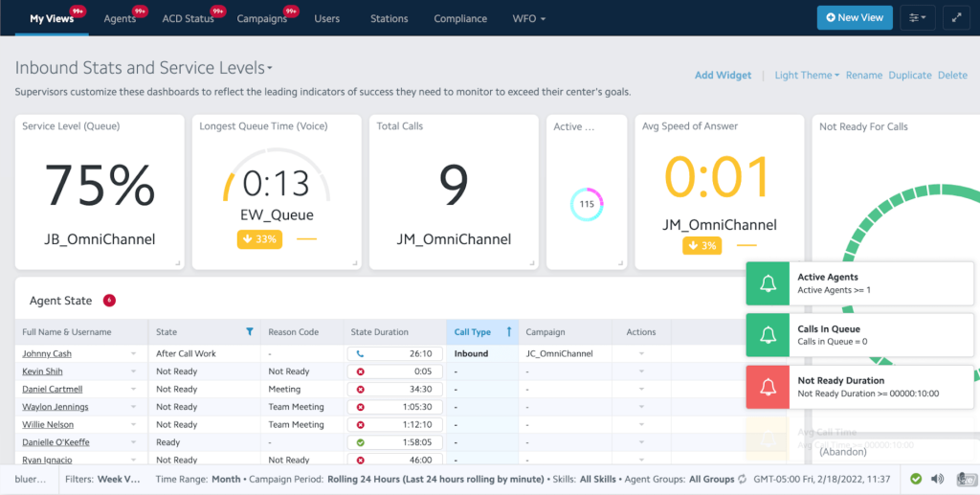Click the phone icon in Johnny Cash's duration
Image resolution: width=980 pixels, height=495 pixels.
pos(360,353)
